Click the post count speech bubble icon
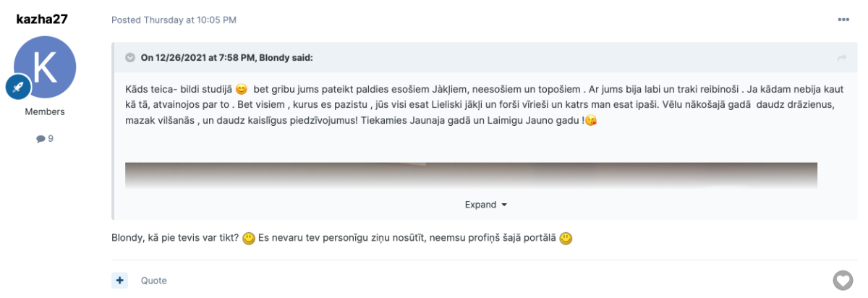868x298 pixels. tap(41, 139)
